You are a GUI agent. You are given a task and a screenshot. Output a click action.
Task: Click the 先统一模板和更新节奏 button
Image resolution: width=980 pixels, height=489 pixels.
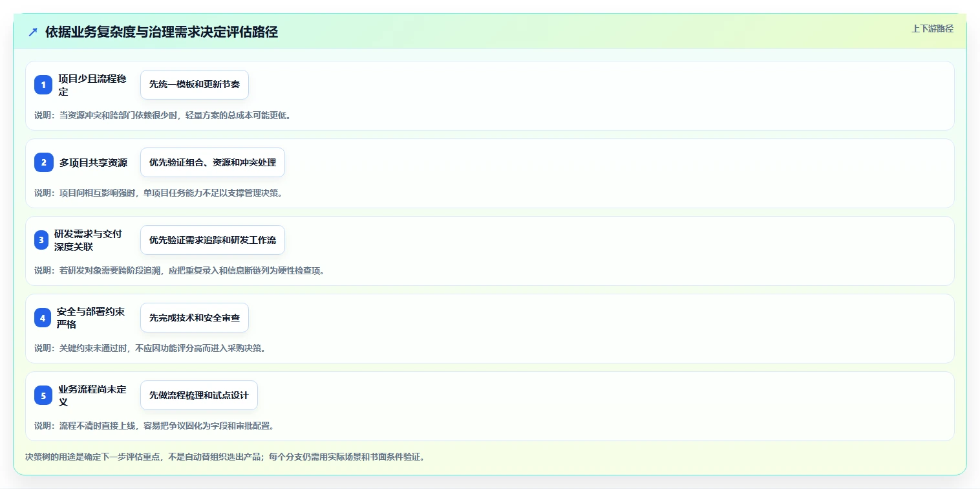(x=195, y=85)
